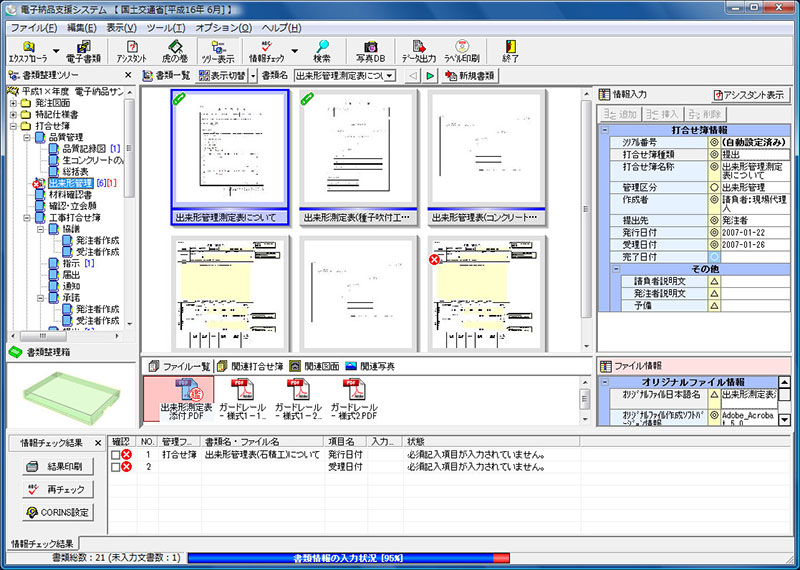Select the ガードレール-様式2.PDF file

coord(354,399)
